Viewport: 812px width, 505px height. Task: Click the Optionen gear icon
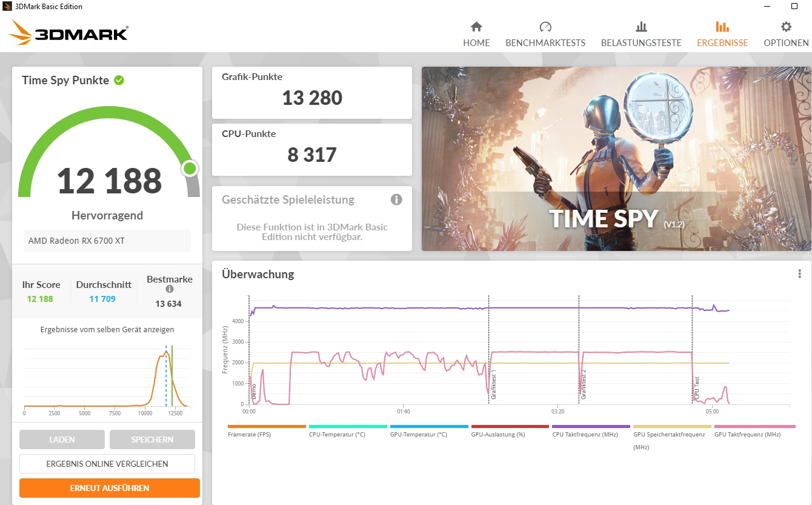786,27
